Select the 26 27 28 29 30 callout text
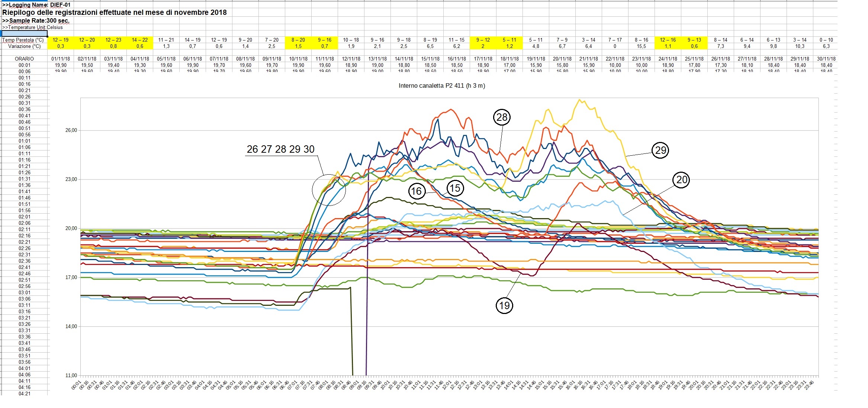The image size is (868, 408). tap(280, 149)
